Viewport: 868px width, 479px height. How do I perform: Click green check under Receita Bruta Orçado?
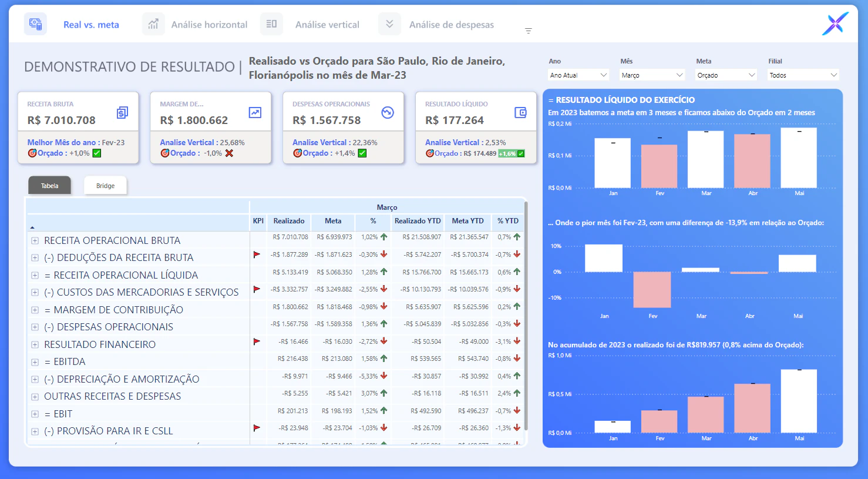(x=97, y=153)
